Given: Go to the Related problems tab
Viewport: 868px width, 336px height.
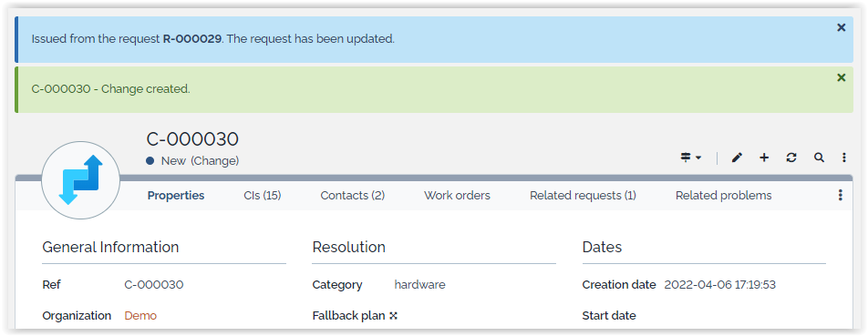Looking at the screenshot, I should (724, 196).
